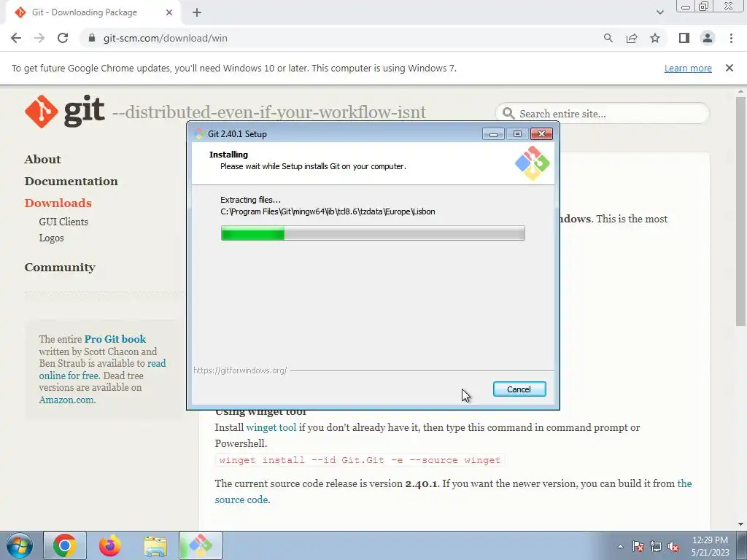747x560 pixels.
Task: Open the Downloads section
Action: [x=58, y=203]
